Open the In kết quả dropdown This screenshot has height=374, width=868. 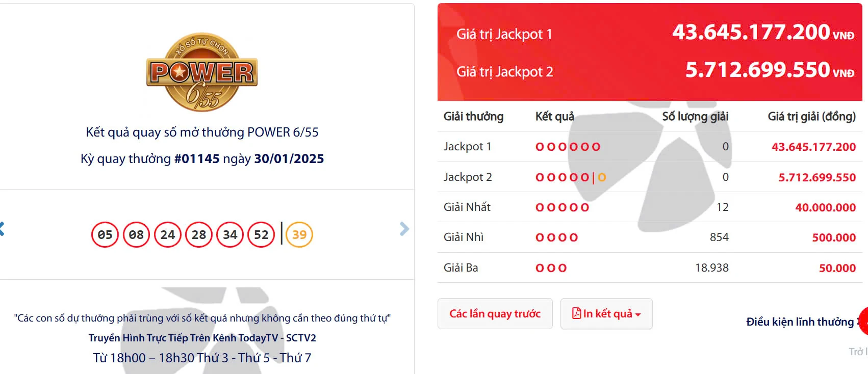click(606, 314)
